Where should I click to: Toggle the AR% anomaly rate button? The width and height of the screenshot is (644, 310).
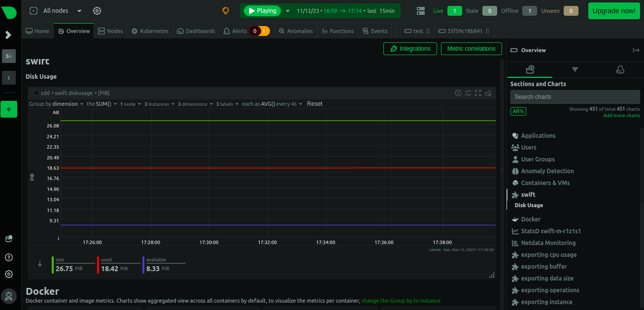518,112
